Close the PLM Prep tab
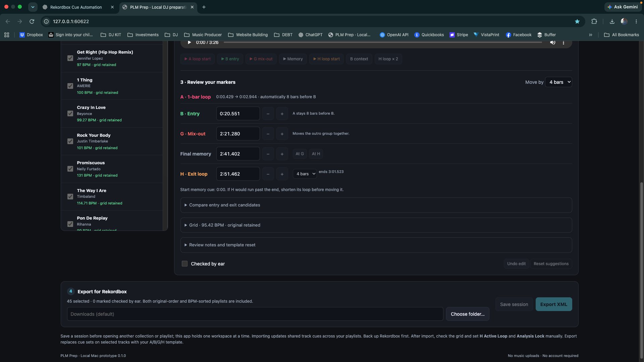Image resolution: width=644 pixels, height=362 pixels. coord(192,7)
